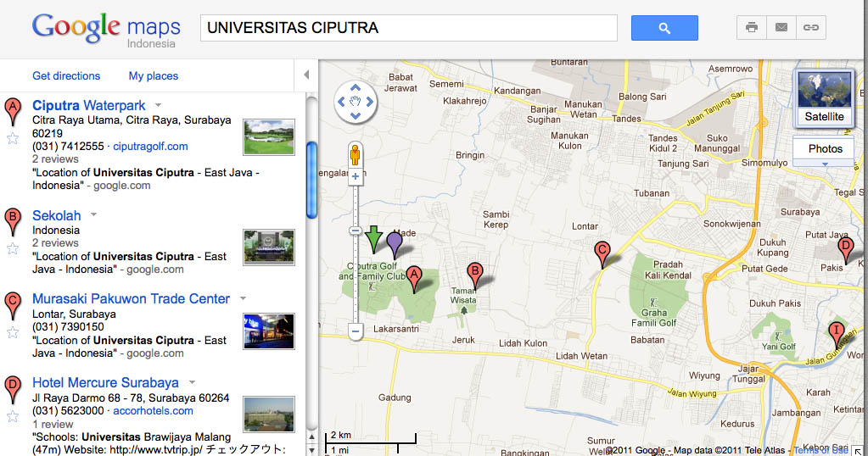Screen dimensions: 868x456
Task: Open Get directions
Action: point(66,75)
